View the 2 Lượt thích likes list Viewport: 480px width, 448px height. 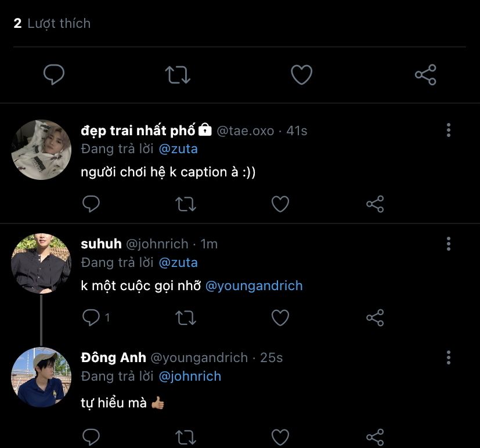coord(52,23)
